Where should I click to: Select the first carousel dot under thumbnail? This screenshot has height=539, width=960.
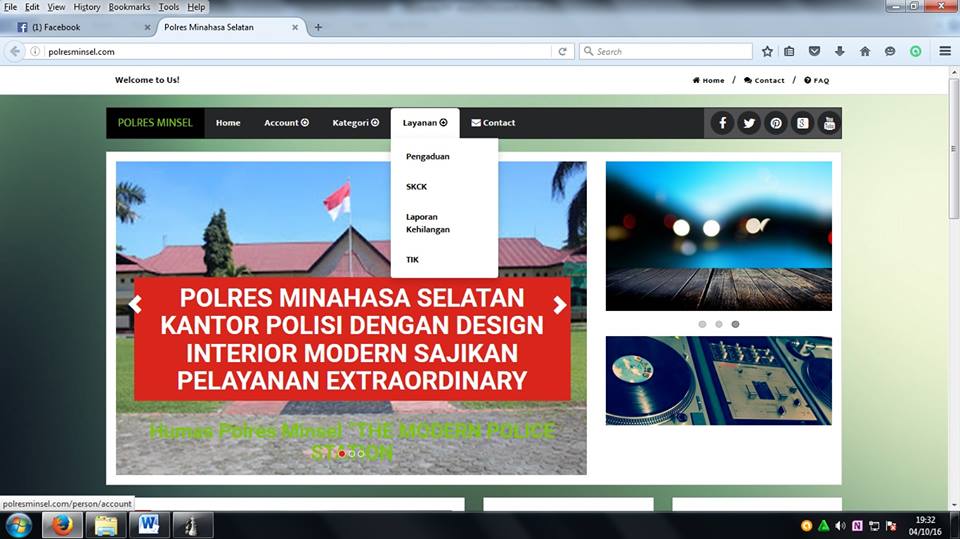tap(702, 324)
